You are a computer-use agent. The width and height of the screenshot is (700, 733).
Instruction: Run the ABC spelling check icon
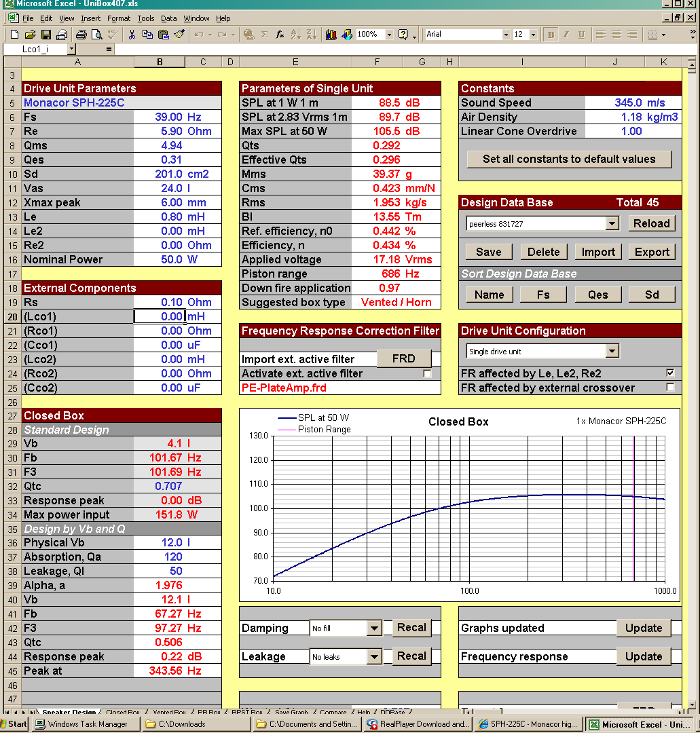click(x=112, y=34)
